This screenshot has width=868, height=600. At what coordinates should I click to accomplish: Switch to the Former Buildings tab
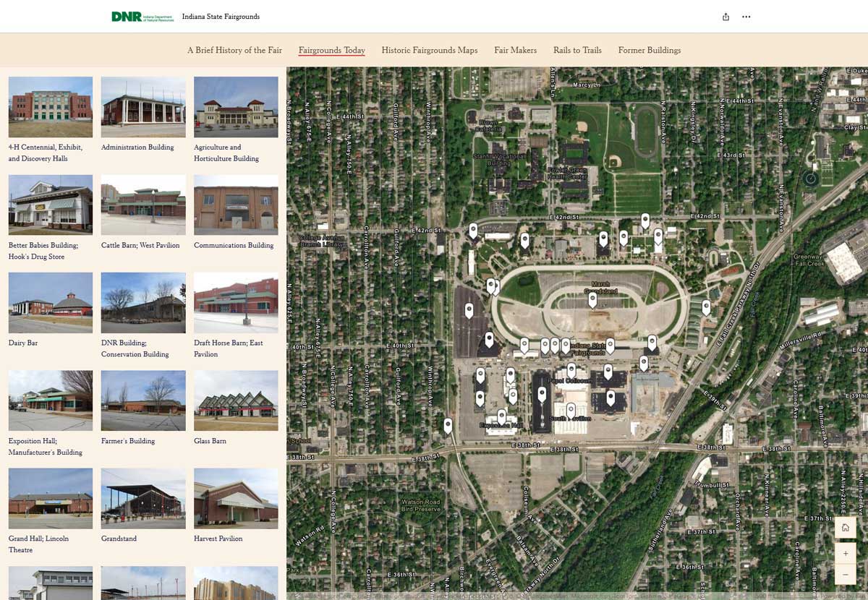coord(650,50)
